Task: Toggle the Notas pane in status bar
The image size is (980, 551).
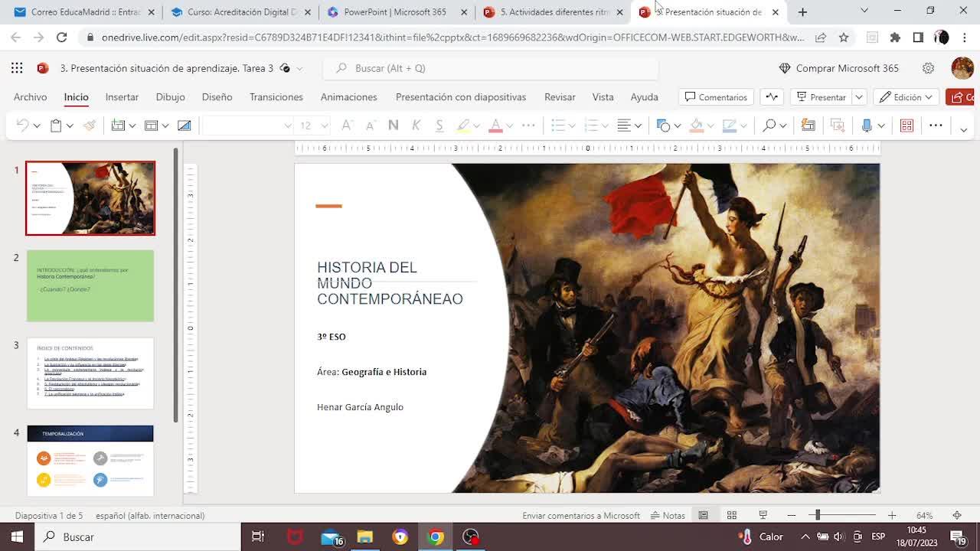Action: [668, 515]
